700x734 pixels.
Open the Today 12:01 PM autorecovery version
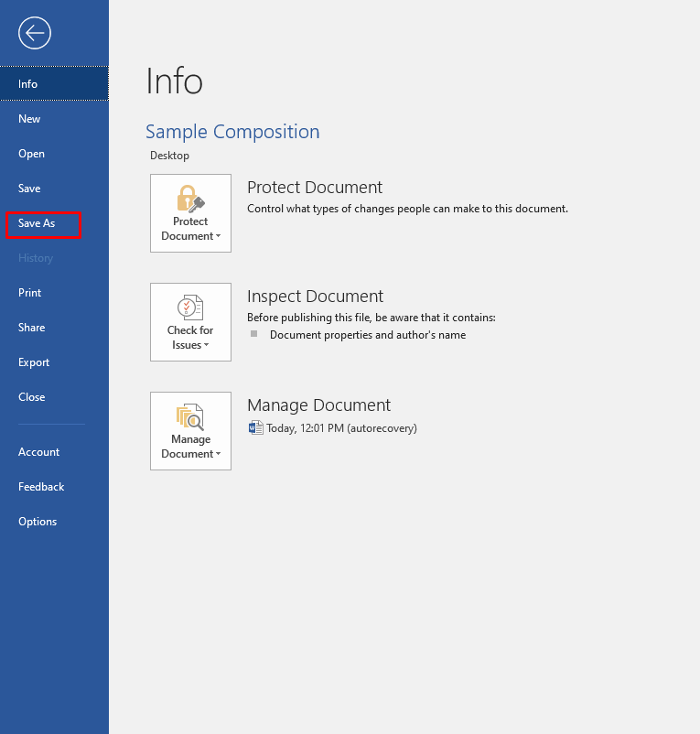point(341,428)
